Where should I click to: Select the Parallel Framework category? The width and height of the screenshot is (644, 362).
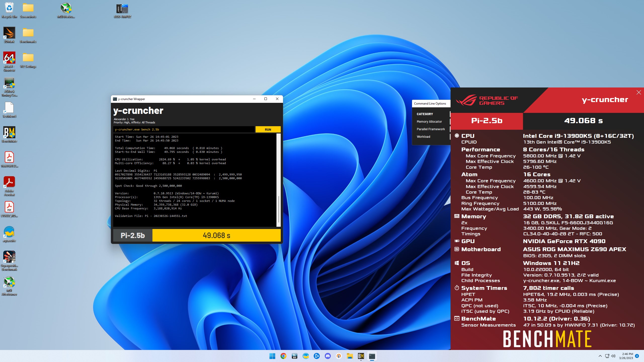coord(431,129)
